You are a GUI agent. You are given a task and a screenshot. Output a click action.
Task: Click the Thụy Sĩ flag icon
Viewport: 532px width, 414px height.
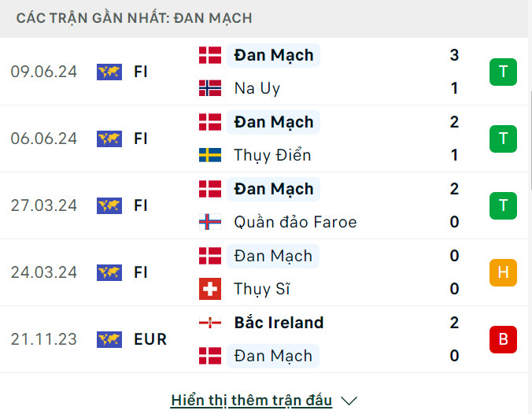coord(210,289)
